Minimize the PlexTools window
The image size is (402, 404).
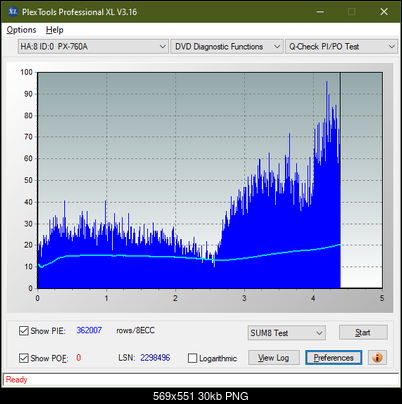point(320,12)
